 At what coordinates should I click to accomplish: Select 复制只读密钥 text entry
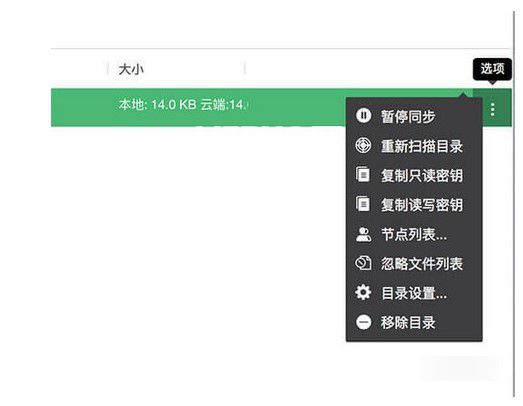pyautogui.click(x=422, y=175)
